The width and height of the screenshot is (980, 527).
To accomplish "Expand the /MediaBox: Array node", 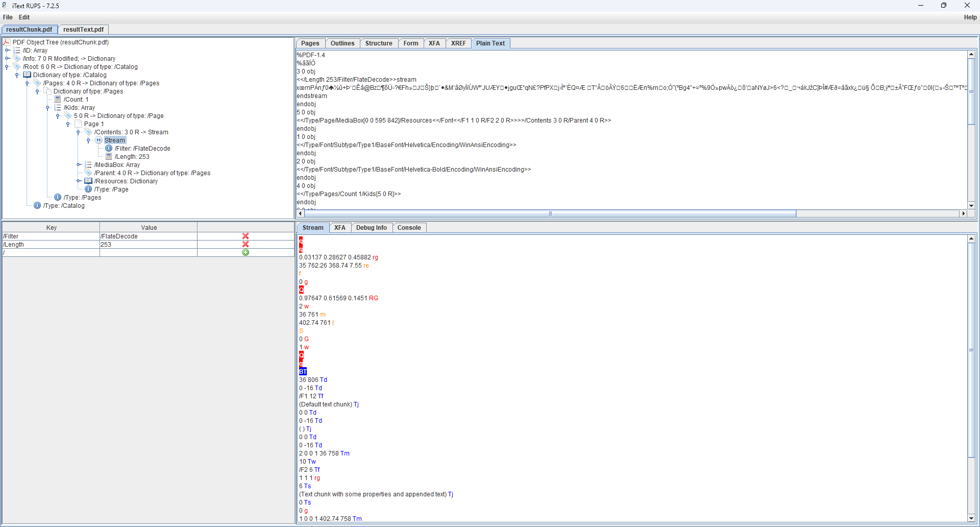I will (78, 164).
